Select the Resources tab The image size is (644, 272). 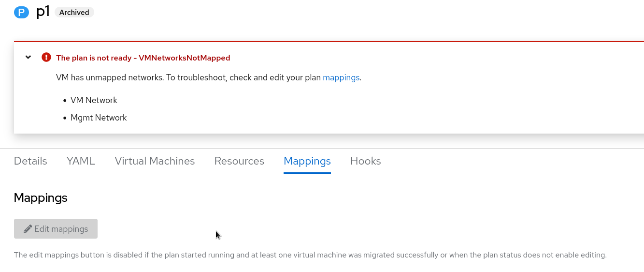(x=239, y=161)
